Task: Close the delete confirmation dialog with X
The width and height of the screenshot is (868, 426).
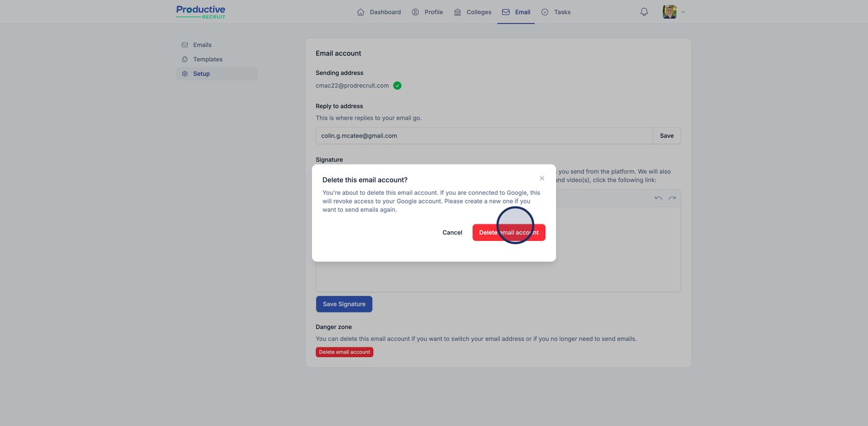Action: [542, 179]
